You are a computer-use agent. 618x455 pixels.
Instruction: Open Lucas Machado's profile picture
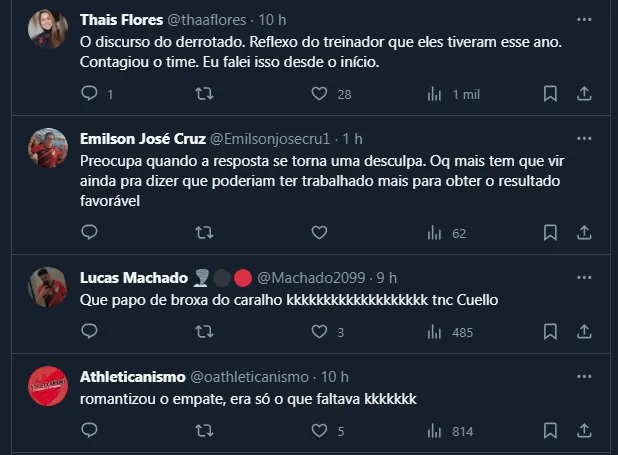pyautogui.click(x=47, y=287)
